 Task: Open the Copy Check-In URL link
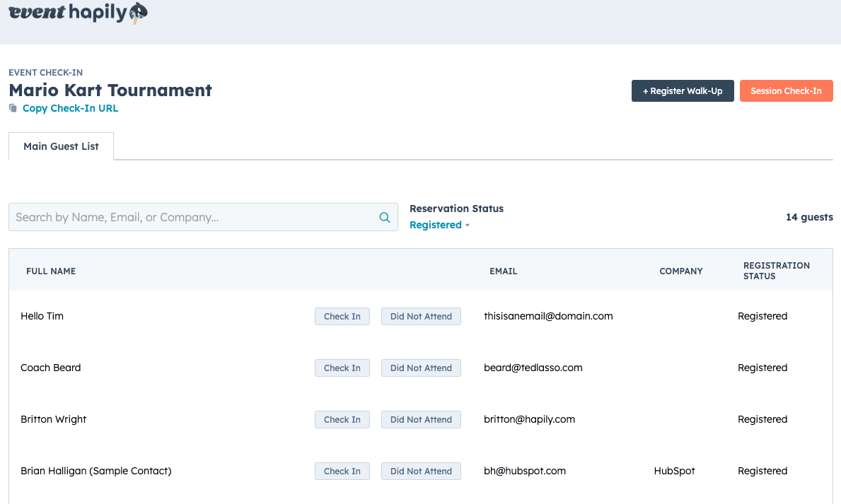[x=70, y=108]
